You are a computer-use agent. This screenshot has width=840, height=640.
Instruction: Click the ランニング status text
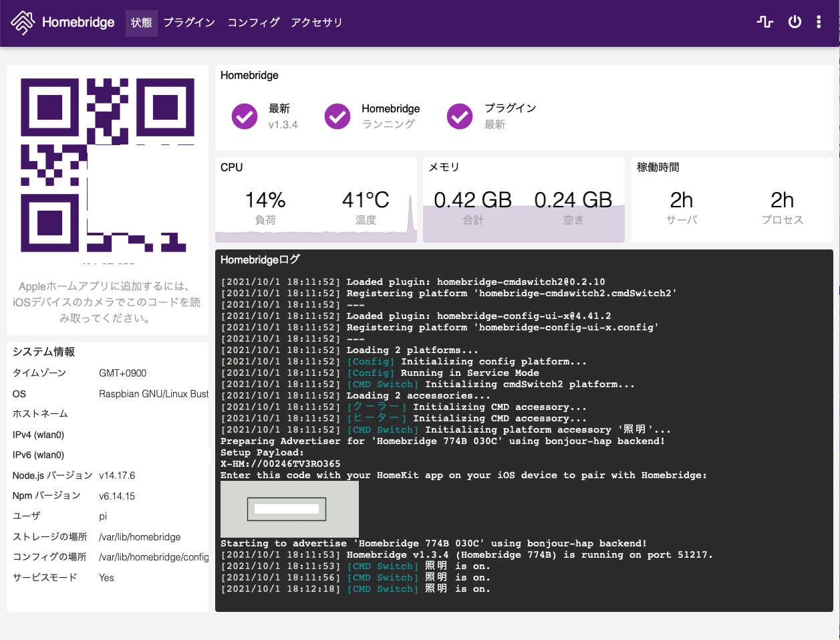388,124
